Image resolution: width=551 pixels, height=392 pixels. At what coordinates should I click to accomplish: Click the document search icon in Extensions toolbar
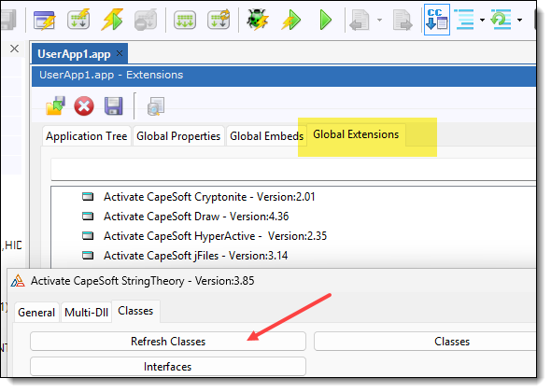tap(156, 106)
